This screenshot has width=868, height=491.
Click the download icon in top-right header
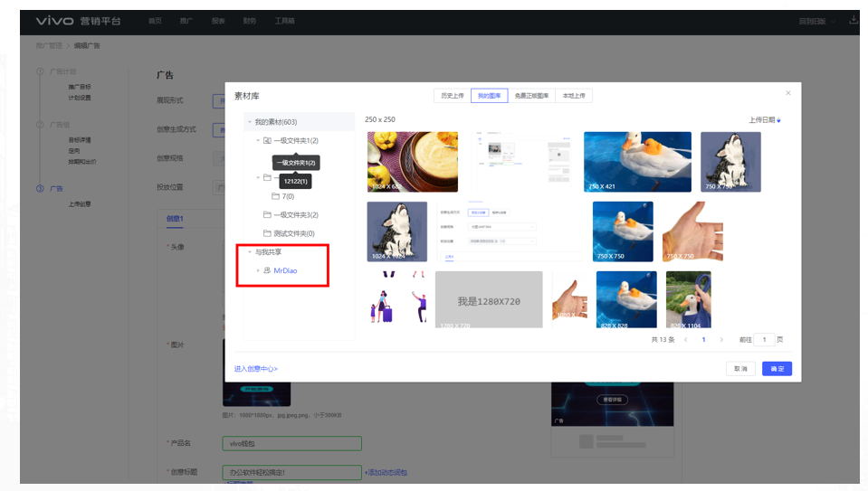[854, 20]
